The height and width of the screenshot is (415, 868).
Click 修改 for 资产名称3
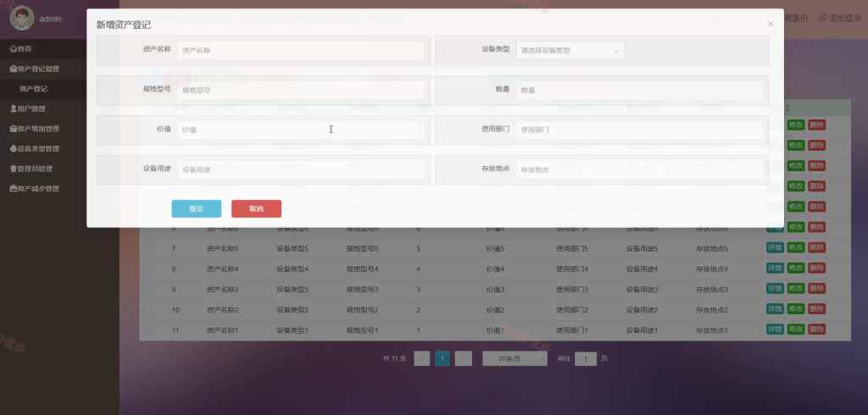(x=796, y=288)
